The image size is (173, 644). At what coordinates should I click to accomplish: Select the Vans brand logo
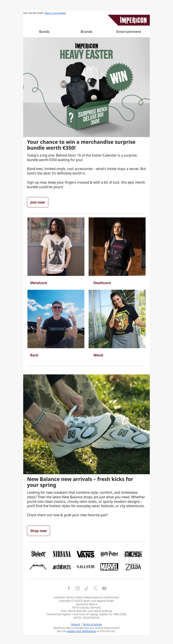[86, 554]
